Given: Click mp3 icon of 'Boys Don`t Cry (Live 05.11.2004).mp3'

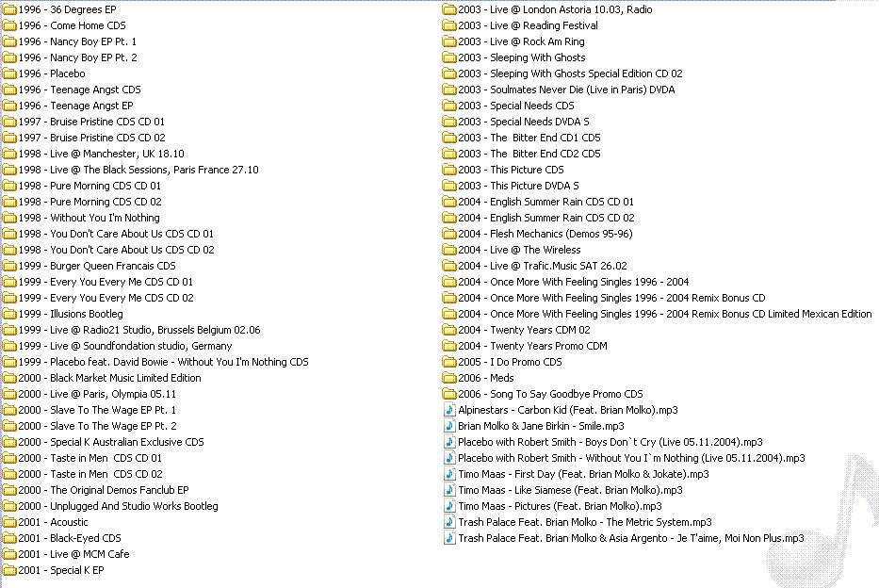Looking at the screenshot, I should pos(449,442).
